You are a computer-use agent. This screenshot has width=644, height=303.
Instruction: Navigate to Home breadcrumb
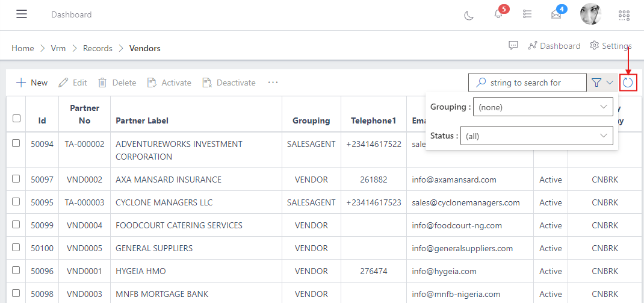click(23, 48)
